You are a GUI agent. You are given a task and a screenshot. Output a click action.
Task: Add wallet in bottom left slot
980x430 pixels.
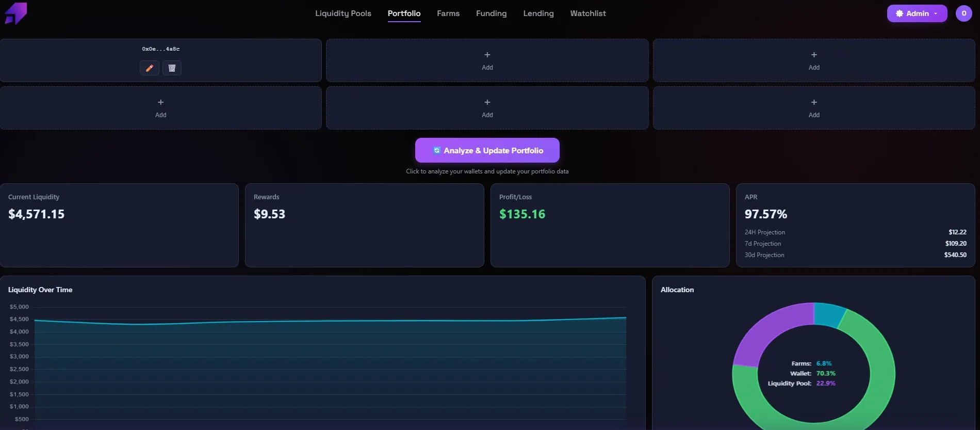[x=161, y=108]
